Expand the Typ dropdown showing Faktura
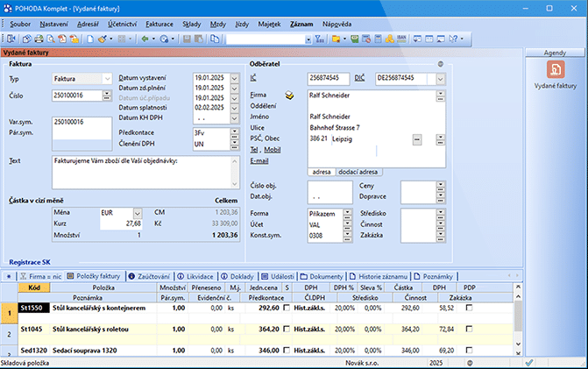This screenshot has width=588, height=369. (107, 79)
